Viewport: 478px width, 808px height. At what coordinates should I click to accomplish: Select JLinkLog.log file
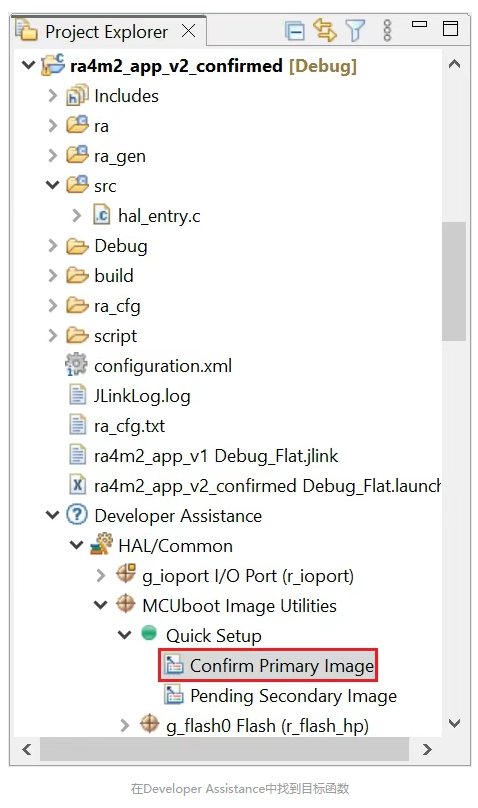(x=142, y=396)
